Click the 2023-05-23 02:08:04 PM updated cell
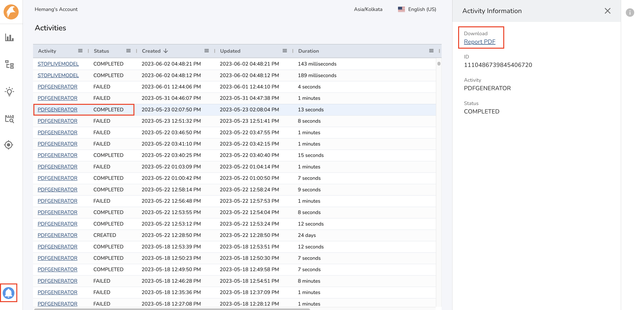Image resolution: width=644 pixels, height=310 pixels. (x=249, y=110)
